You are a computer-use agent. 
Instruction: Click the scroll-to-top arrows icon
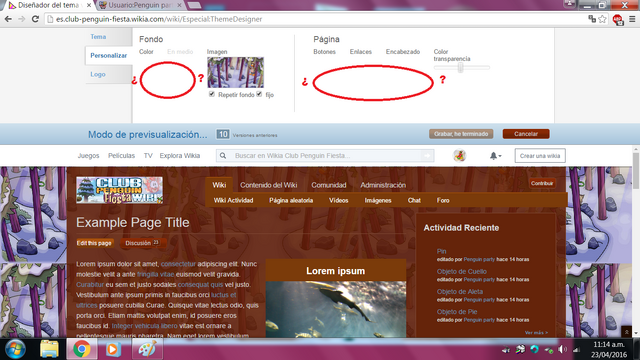[x=627, y=332]
